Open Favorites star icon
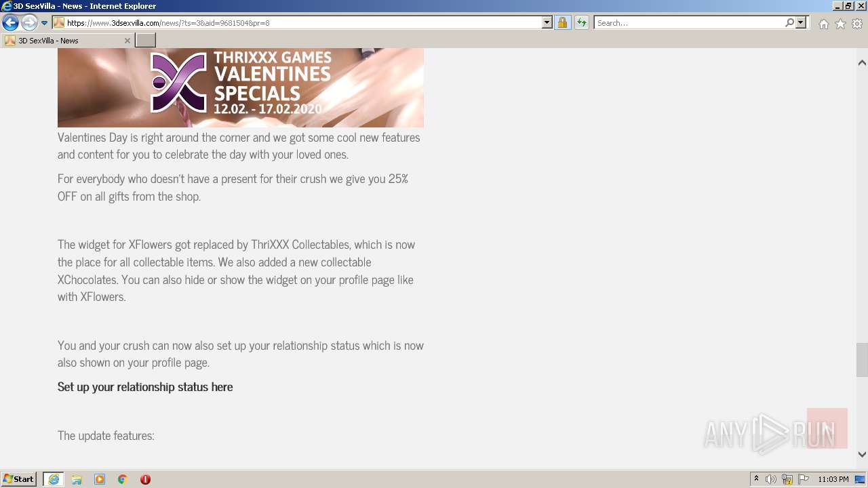The image size is (868, 488). (x=840, y=24)
